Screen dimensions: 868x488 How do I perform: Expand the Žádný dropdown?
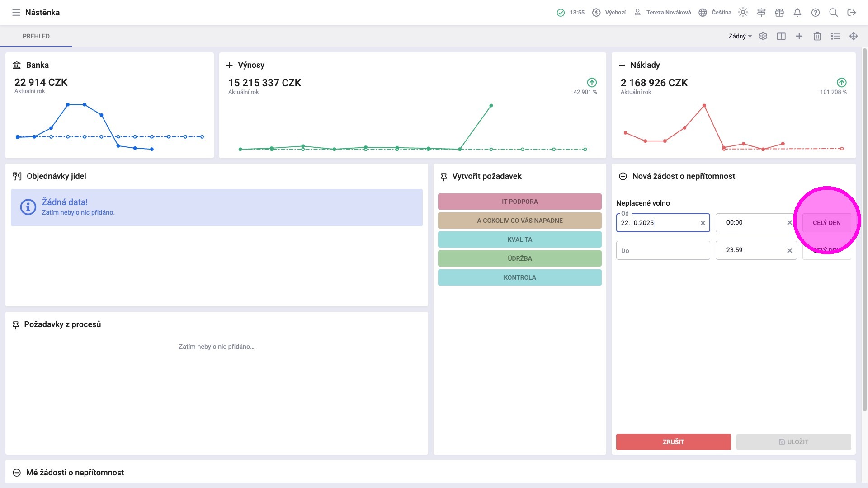point(740,36)
